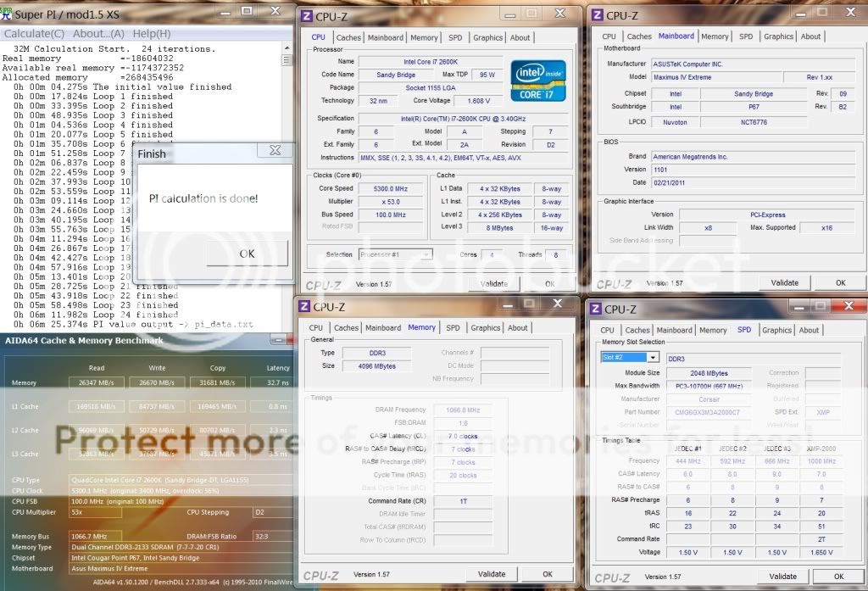The height and width of the screenshot is (591, 868).
Task: Select the processor name Intel Core i7 2600K
Action: coord(431,62)
